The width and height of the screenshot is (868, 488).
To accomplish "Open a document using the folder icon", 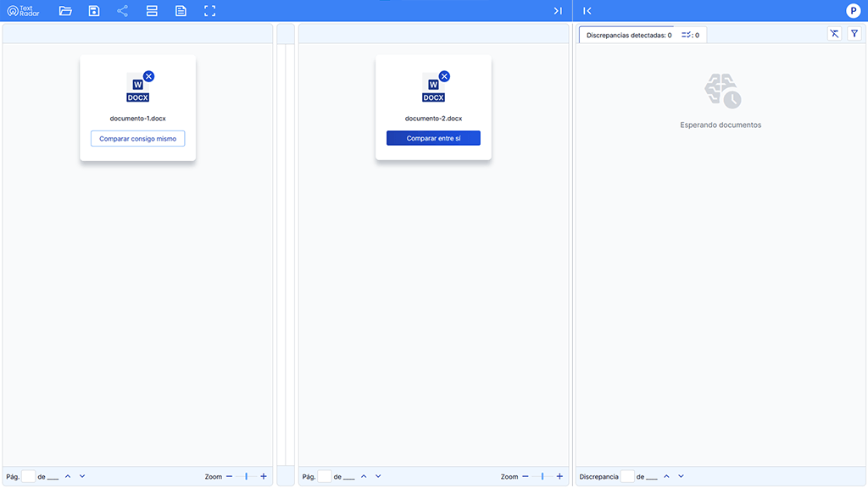I will [x=65, y=11].
